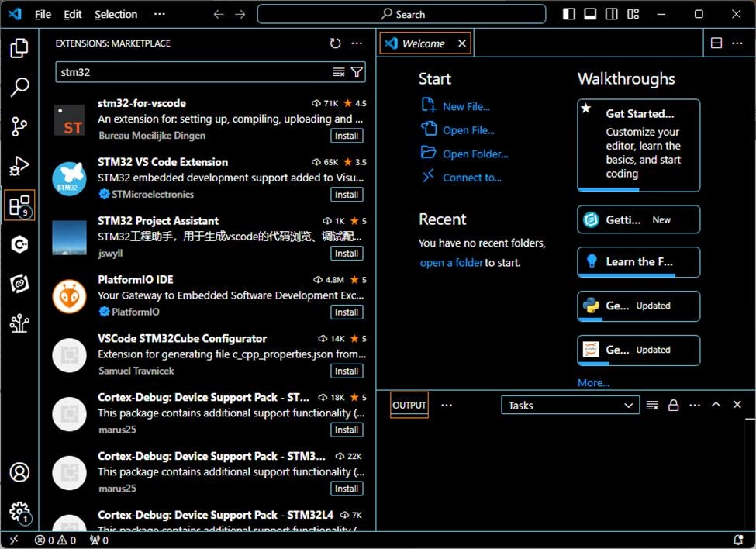Install stm32-for-vscode extension
Viewport: 756px width, 549px height.
click(x=347, y=136)
